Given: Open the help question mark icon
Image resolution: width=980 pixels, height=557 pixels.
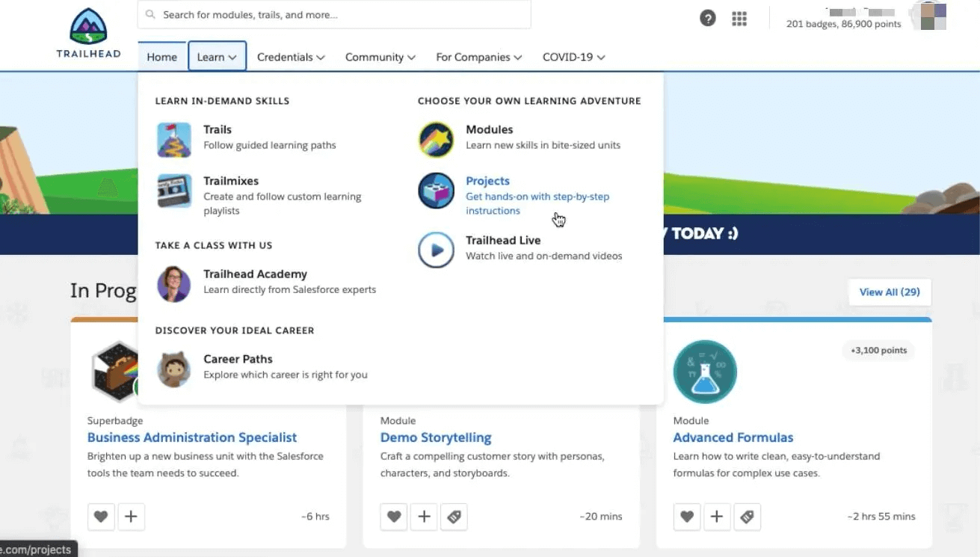Looking at the screenshot, I should (x=707, y=19).
